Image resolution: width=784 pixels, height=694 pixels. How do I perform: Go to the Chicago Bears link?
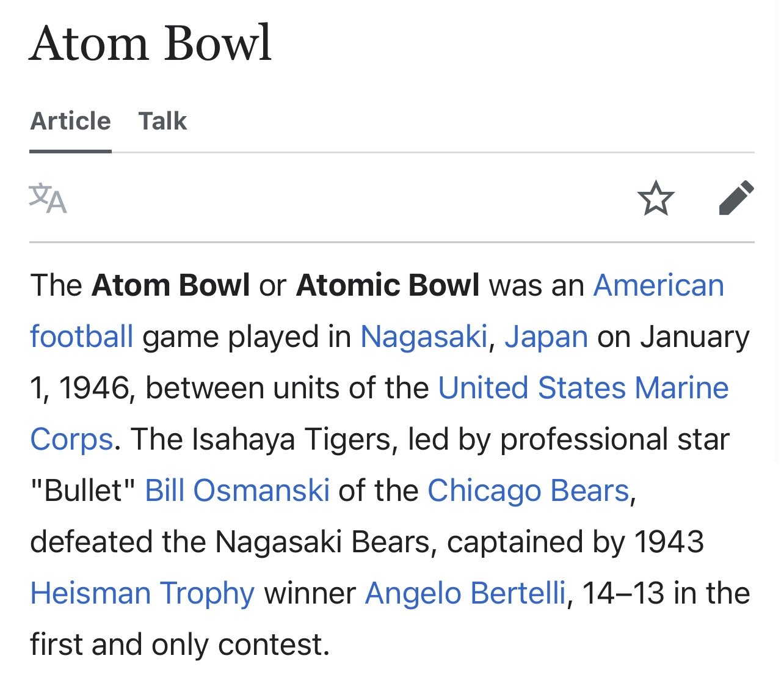click(528, 491)
